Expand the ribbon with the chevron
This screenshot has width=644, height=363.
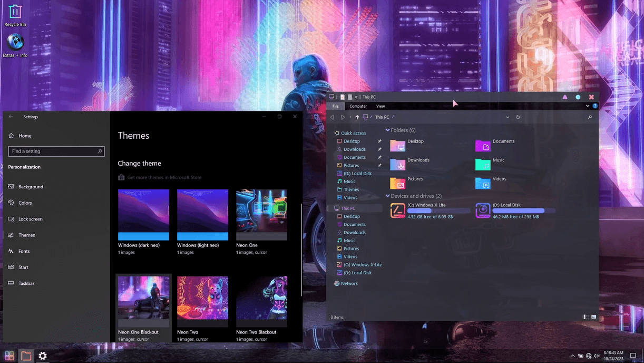588,106
